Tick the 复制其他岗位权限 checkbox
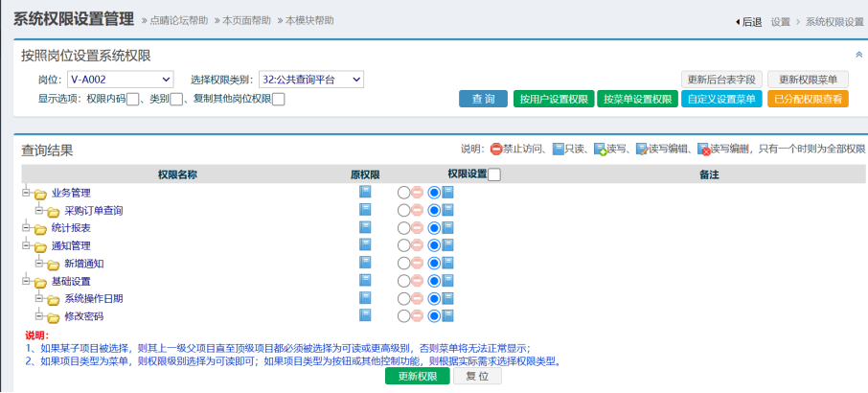This screenshot has height=393, width=868. [x=279, y=99]
